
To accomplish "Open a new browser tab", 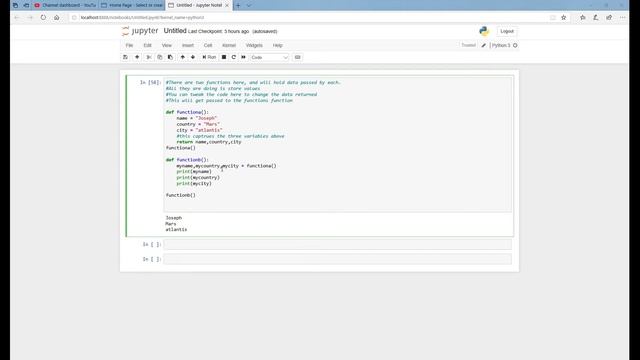I will coord(238,5).
